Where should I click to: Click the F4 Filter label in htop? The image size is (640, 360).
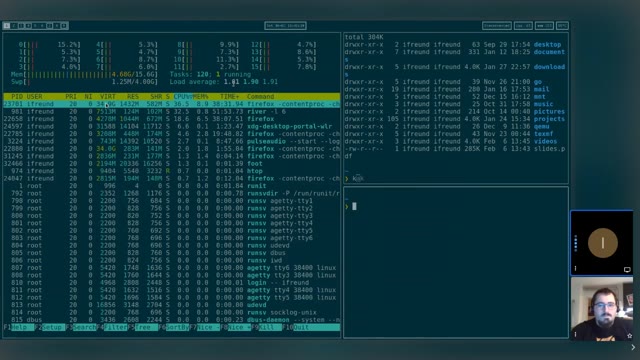[112, 327]
